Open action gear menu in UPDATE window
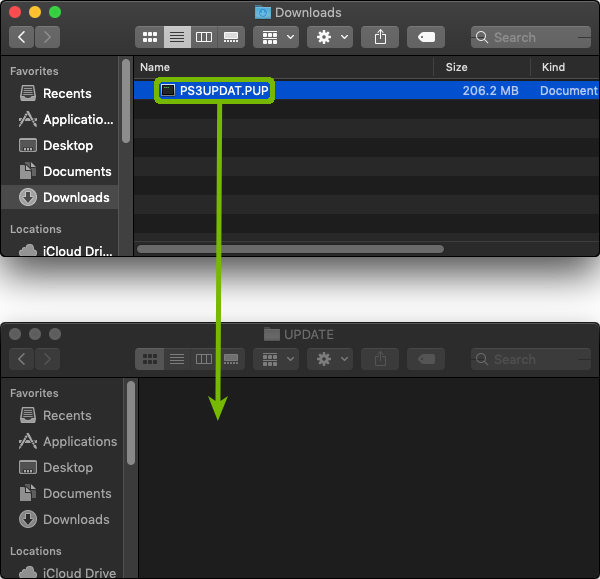 click(330, 359)
